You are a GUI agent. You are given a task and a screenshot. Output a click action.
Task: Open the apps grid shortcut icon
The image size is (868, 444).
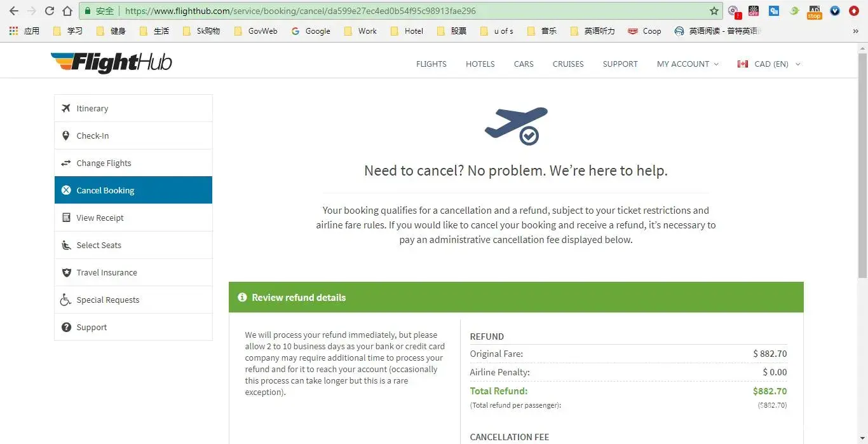point(14,31)
